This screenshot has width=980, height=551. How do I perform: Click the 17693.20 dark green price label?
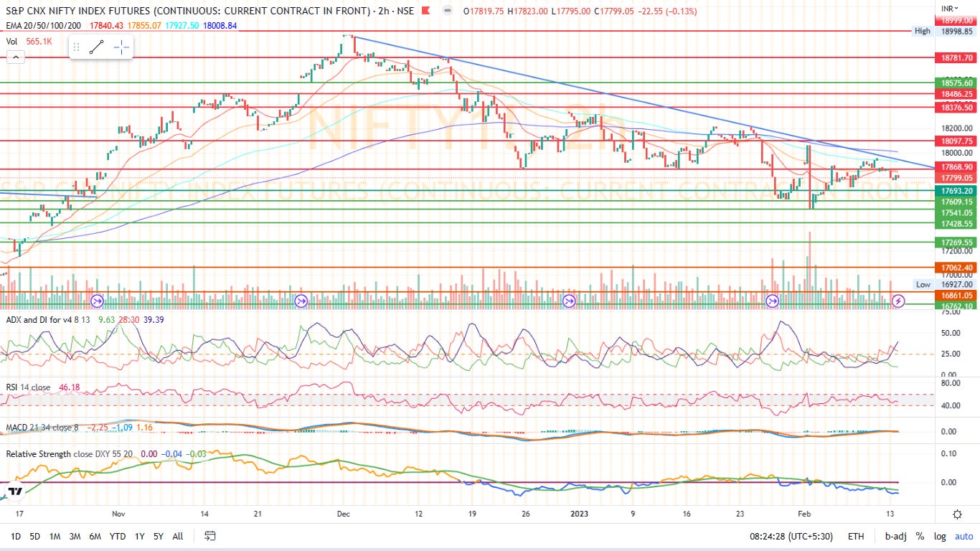[956, 191]
